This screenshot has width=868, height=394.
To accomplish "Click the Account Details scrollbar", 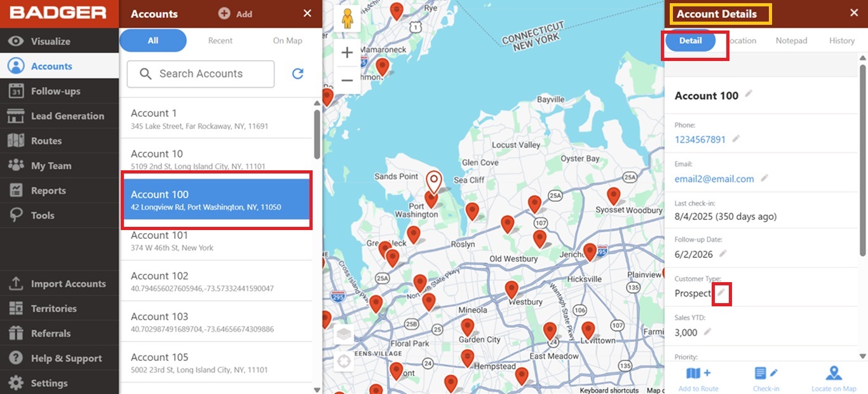I will tap(862, 159).
